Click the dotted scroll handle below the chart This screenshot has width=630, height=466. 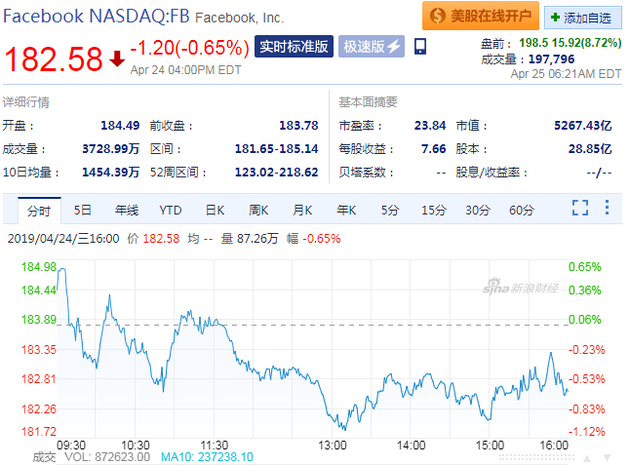(x=537, y=458)
